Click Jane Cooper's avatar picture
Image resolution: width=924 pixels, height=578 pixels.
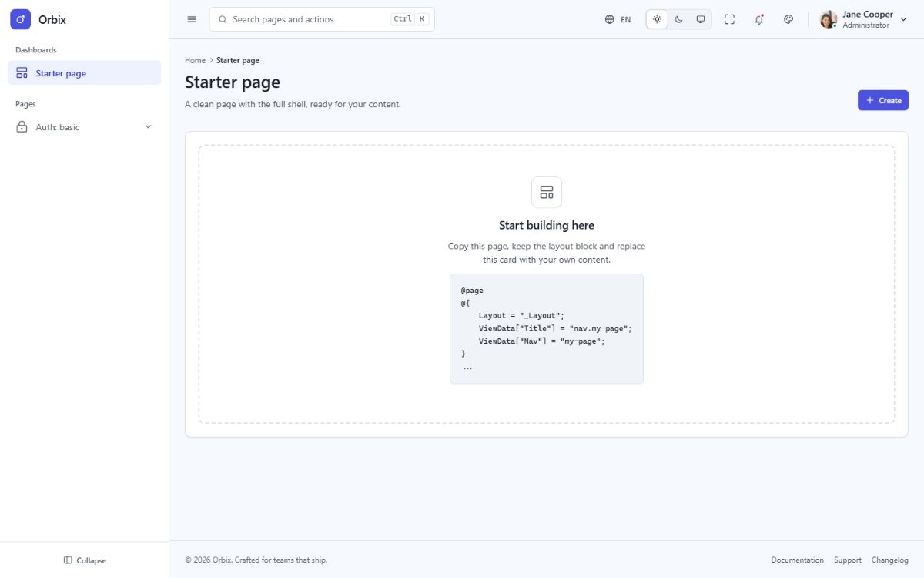coord(829,19)
